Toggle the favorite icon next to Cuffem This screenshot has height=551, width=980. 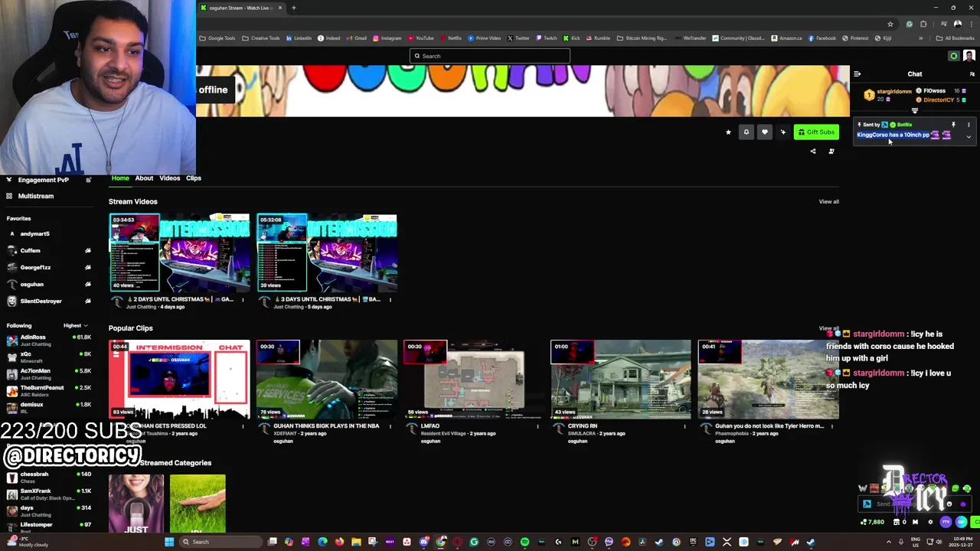point(88,250)
